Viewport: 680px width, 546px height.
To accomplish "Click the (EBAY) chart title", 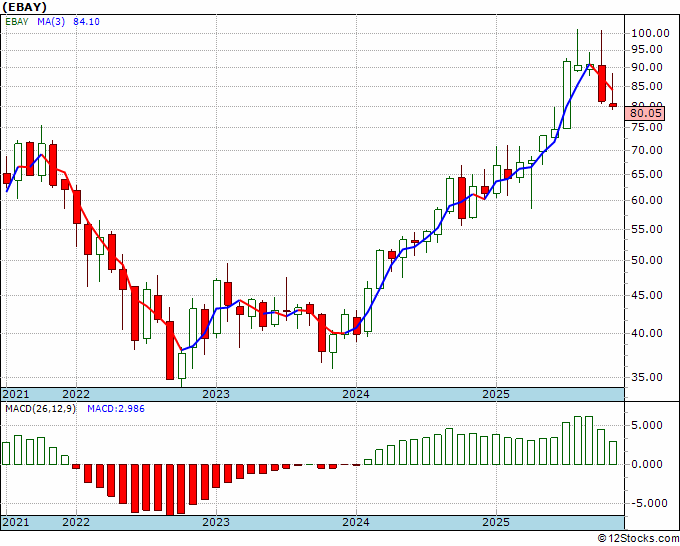I will coord(24,7).
